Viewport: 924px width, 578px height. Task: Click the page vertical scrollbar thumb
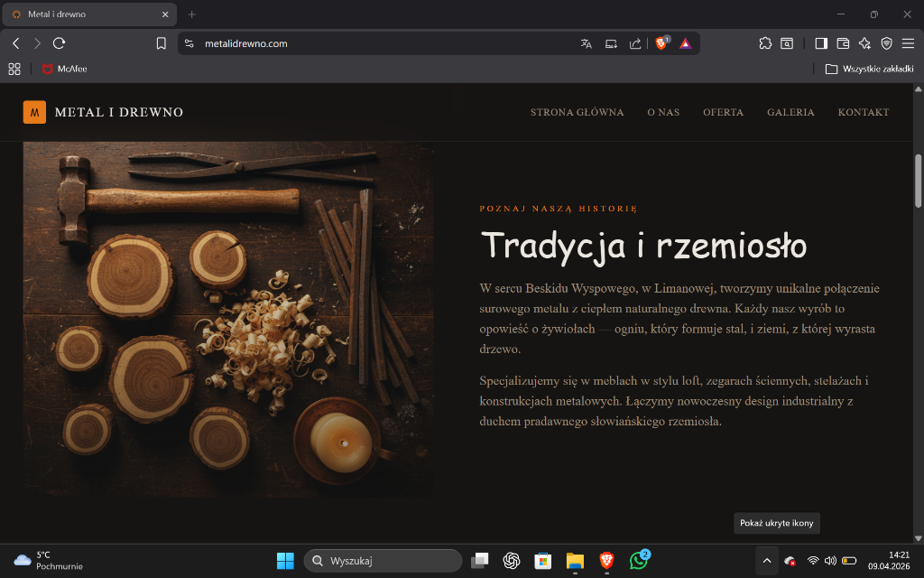[918, 181]
